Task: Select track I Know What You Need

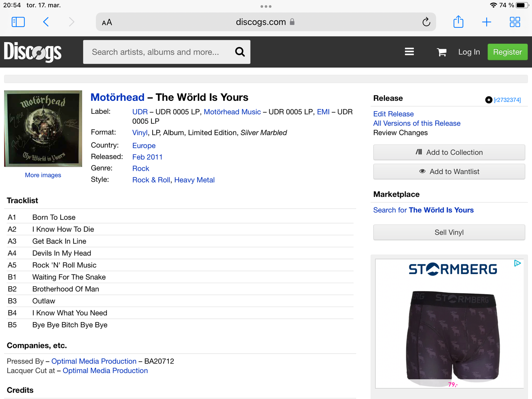Action: 70,313
